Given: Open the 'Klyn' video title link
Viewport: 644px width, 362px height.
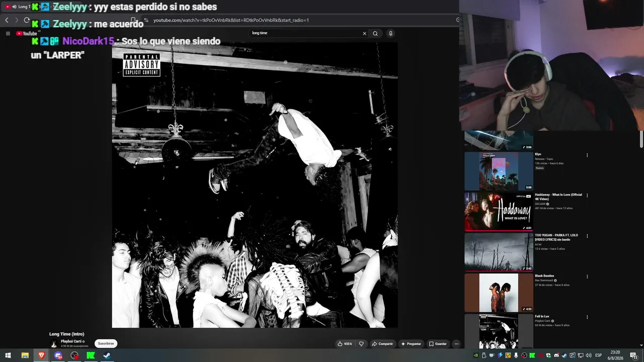Looking at the screenshot, I should click(x=538, y=154).
